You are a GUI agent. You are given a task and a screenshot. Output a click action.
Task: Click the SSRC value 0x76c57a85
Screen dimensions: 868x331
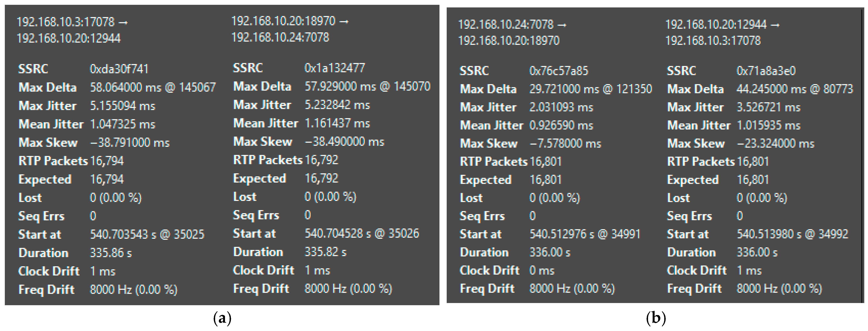tap(558, 71)
